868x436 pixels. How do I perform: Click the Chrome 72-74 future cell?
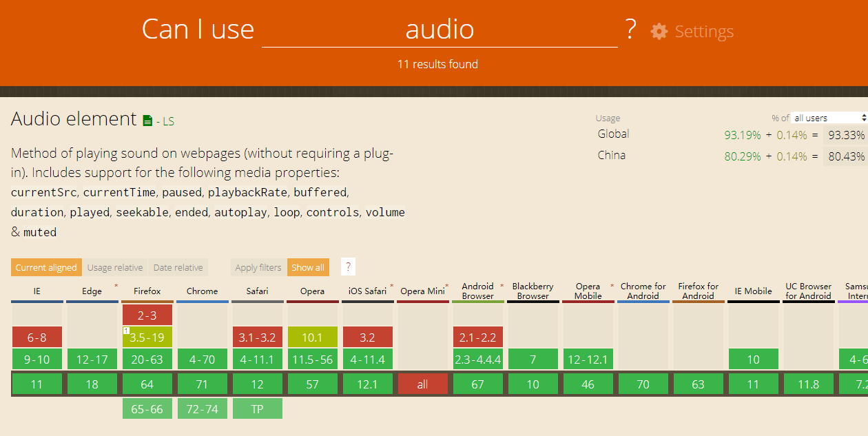click(x=202, y=408)
